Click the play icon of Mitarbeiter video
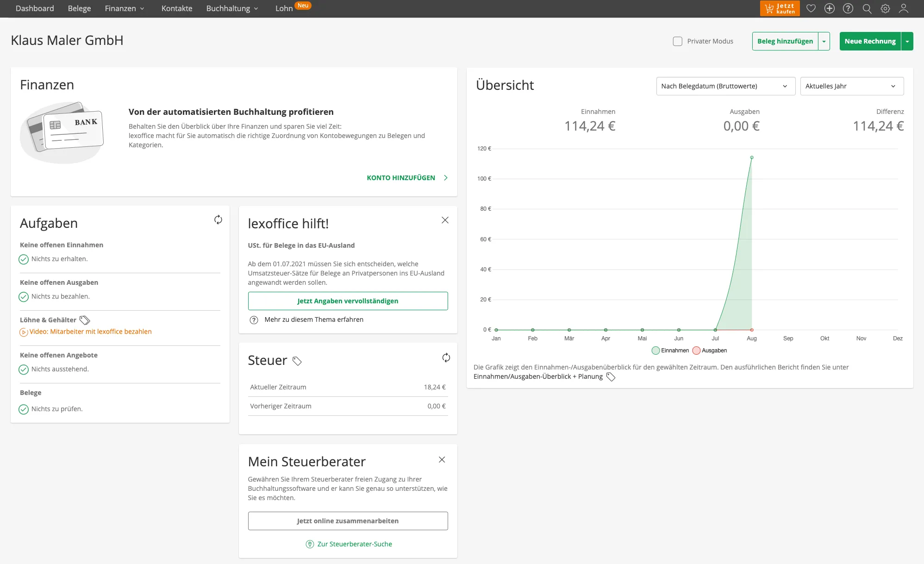 tap(24, 332)
